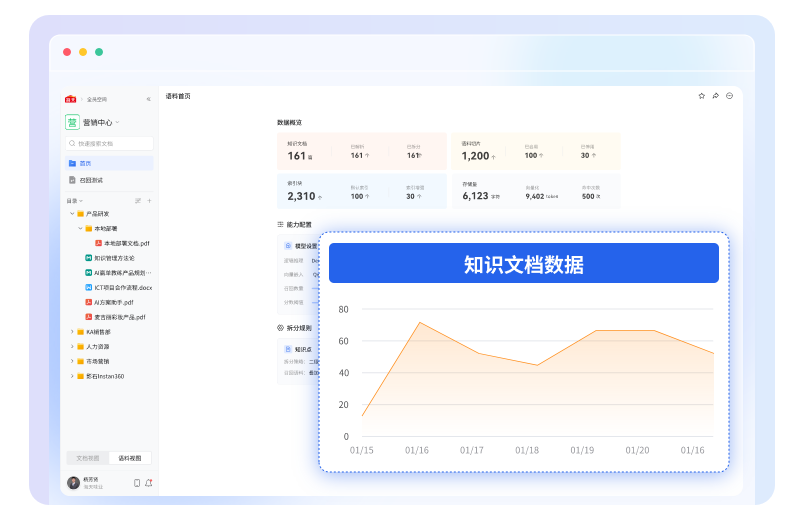Click the 存储量 6,123 stat value

click(x=475, y=196)
